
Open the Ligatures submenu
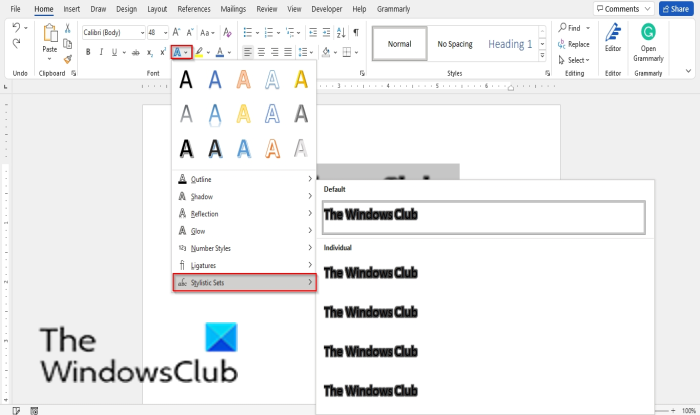(x=244, y=266)
